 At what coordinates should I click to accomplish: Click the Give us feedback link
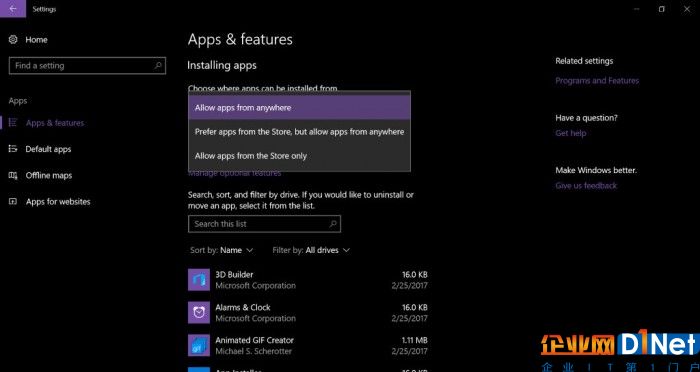[586, 185]
